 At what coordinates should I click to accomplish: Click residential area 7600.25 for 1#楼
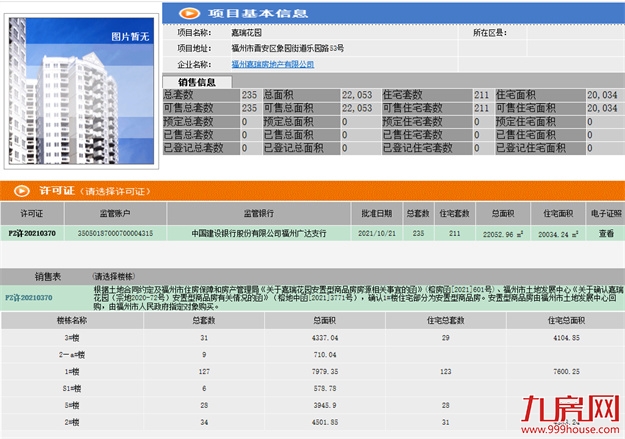point(566,371)
